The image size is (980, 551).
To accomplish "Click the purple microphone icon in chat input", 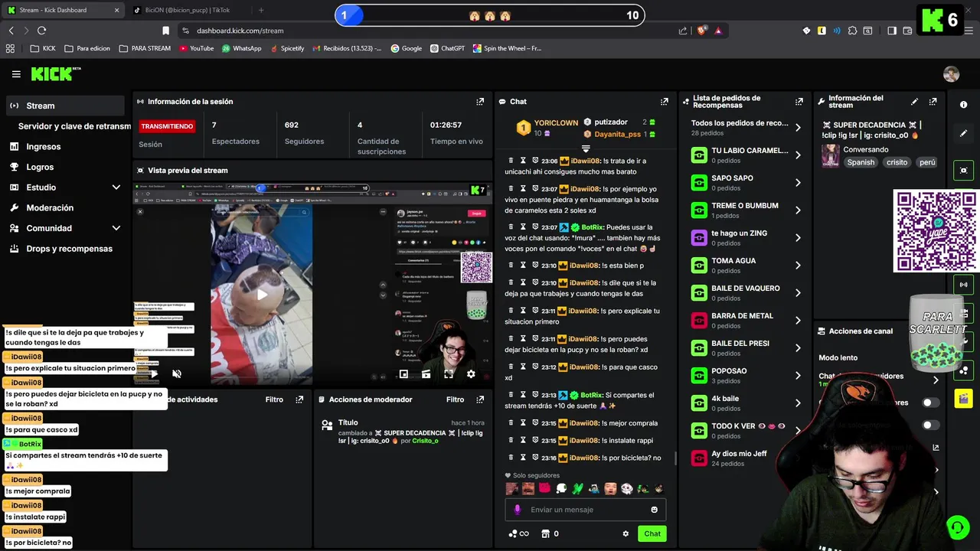I will (x=518, y=510).
